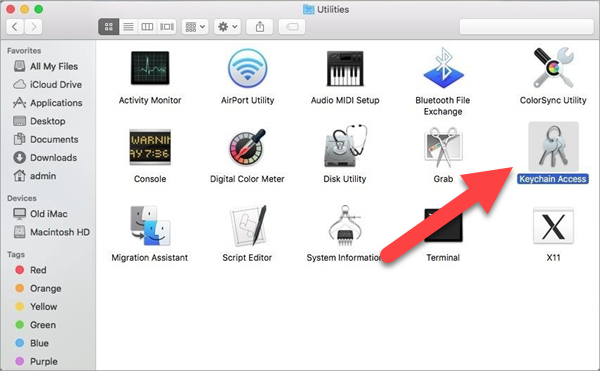
Task: Click the Tags section header
Action: (16, 255)
